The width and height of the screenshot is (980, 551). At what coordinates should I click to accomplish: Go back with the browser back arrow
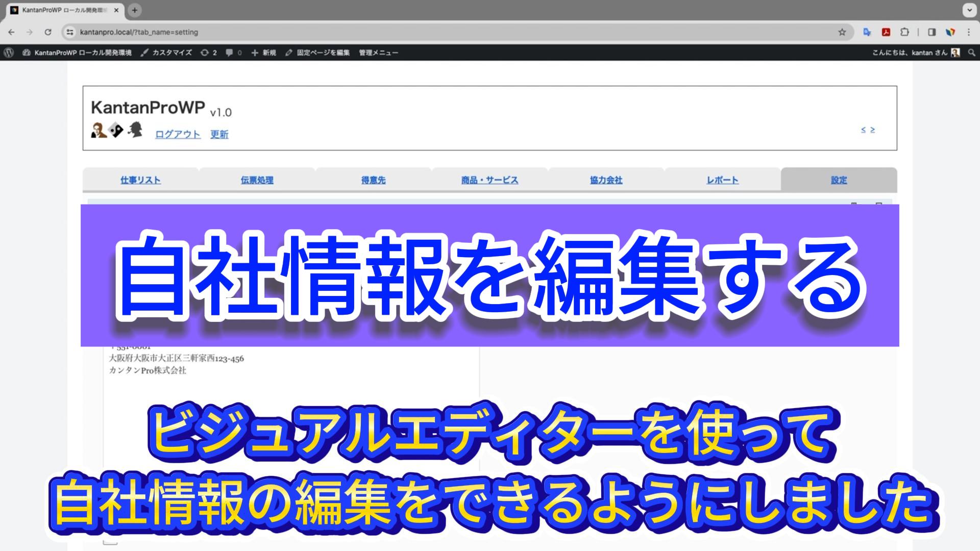coord(11,32)
